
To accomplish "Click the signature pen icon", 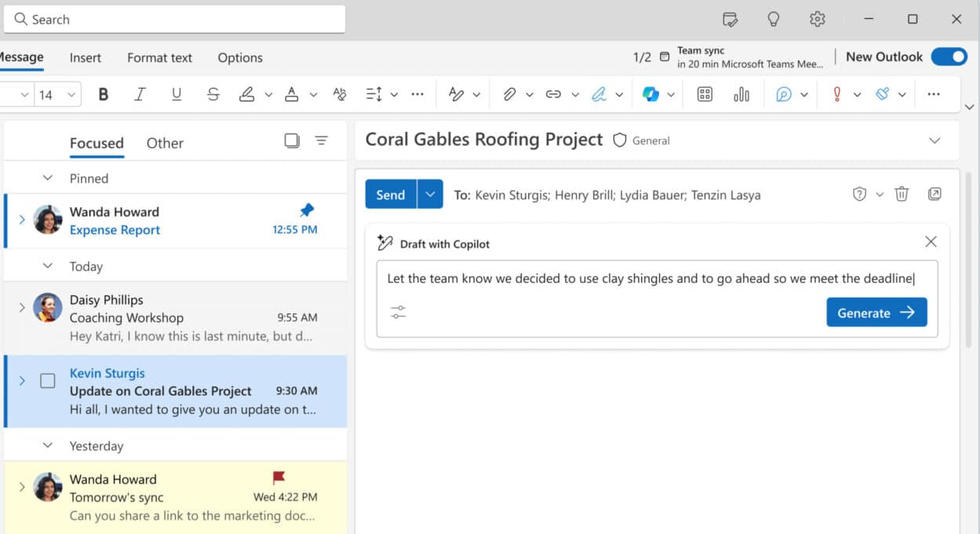I will click(x=599, y=94).
